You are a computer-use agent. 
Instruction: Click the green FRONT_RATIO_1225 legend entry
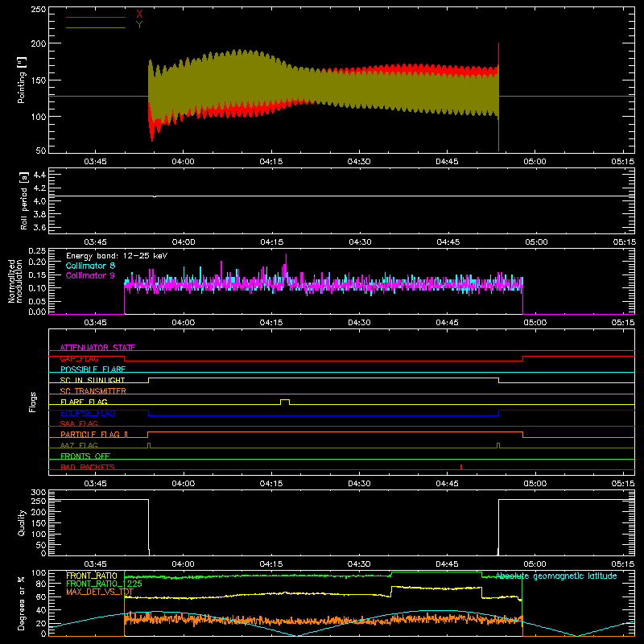104,584
